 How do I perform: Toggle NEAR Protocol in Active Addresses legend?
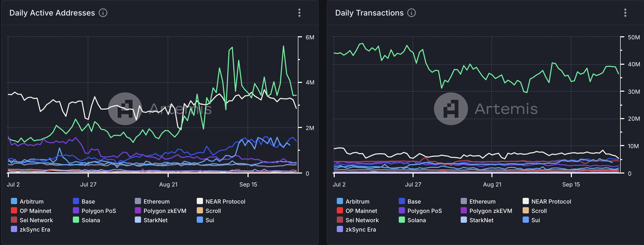coord(221,201)
